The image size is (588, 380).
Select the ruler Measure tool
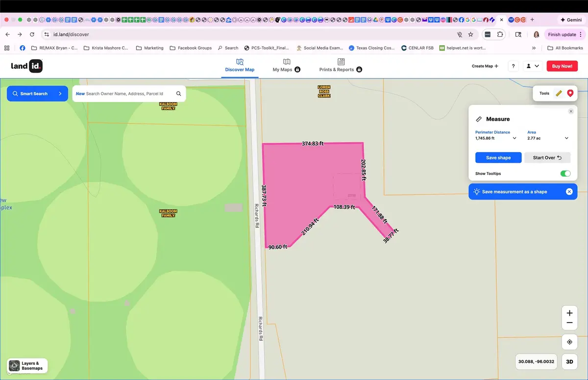coord(558,93)
